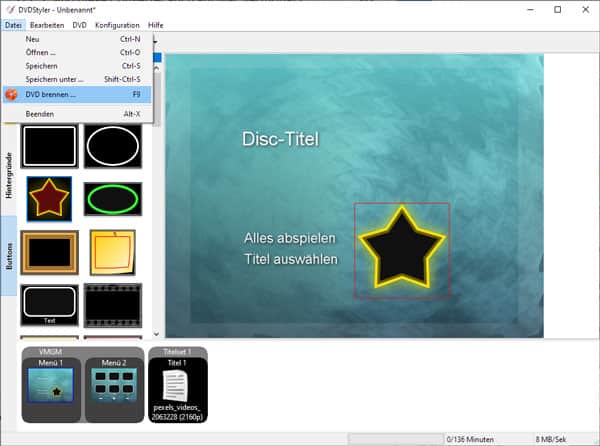The width and height of the screenshot is (600, 446).
Task: Open the Hilfe menu
Action: pyautogui.click(x=156, y=25)
